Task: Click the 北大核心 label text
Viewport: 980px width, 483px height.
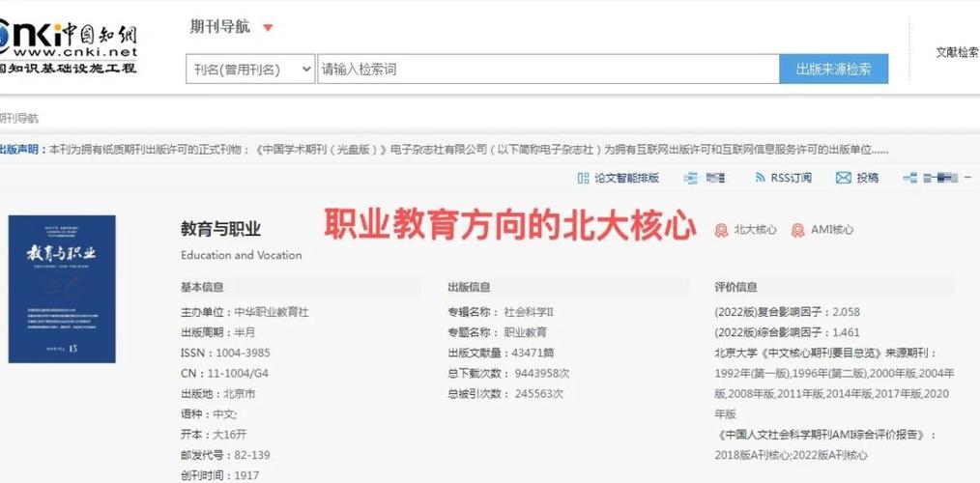Action: point(755,230)
